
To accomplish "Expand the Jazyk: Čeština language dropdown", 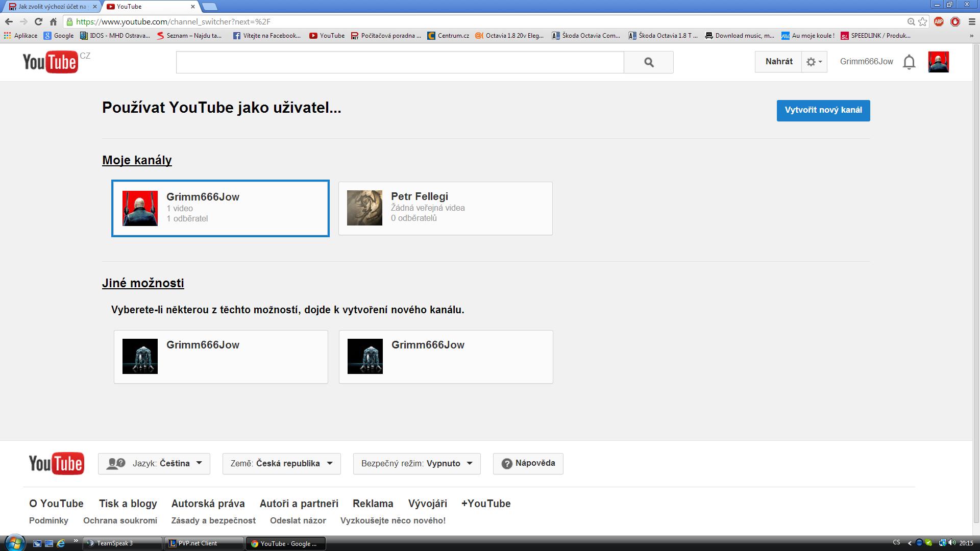I will [154, 464].
